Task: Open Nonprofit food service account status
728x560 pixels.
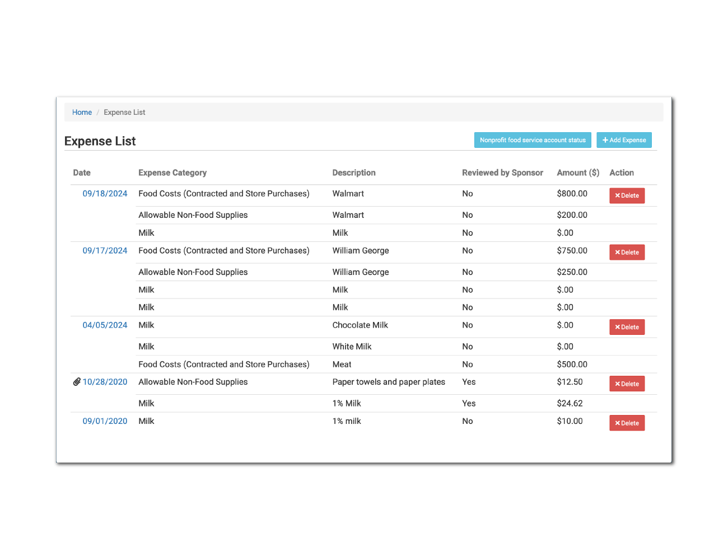Action: [x=532, y=140]
